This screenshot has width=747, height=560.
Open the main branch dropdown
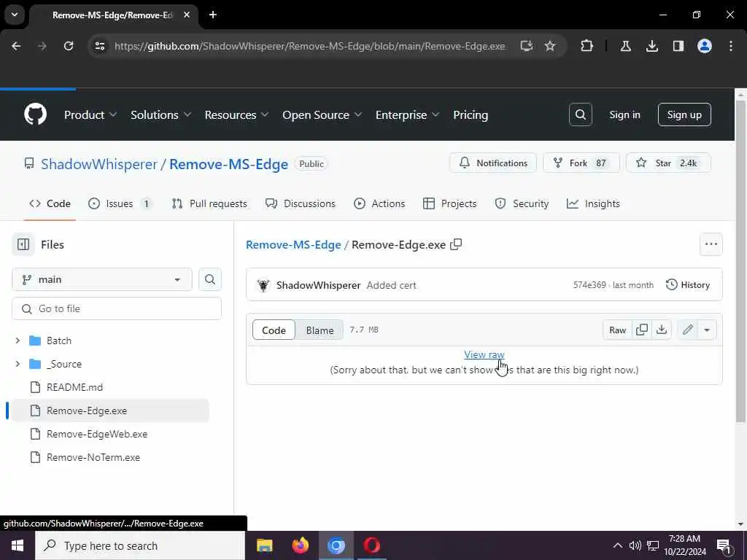[x=102, y=279]
